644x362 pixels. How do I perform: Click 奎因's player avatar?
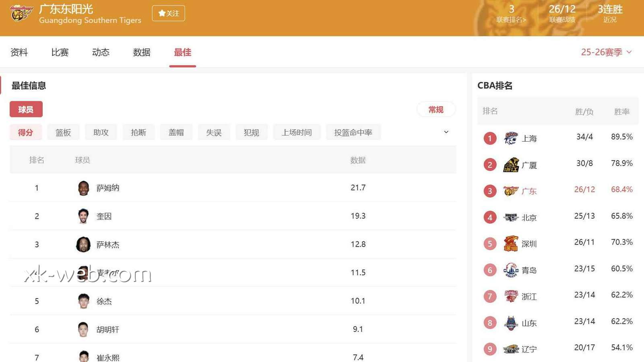(x=83, y=216)
